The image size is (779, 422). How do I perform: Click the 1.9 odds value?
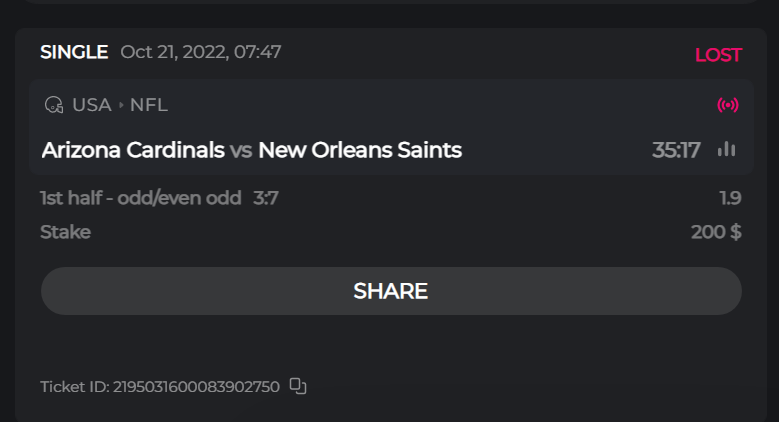click(730, 198)
